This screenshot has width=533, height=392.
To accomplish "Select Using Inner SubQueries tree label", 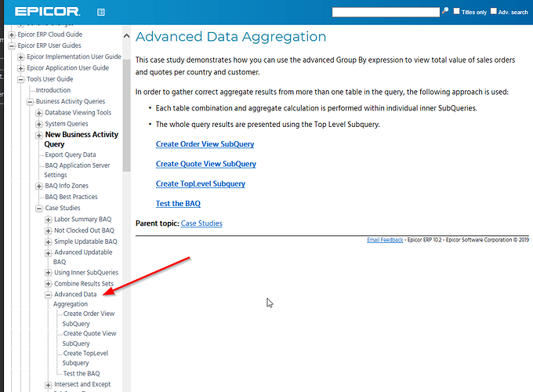I will click(x=86, y=273).
